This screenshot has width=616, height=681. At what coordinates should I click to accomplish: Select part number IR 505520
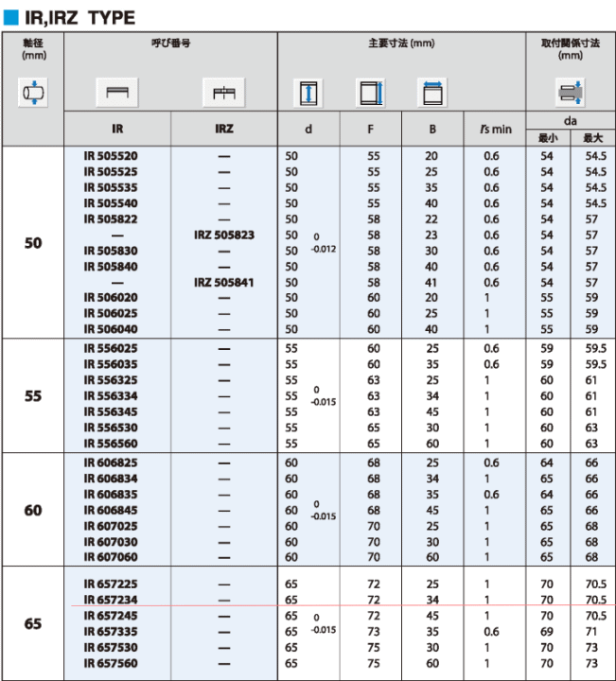(111, 156)
